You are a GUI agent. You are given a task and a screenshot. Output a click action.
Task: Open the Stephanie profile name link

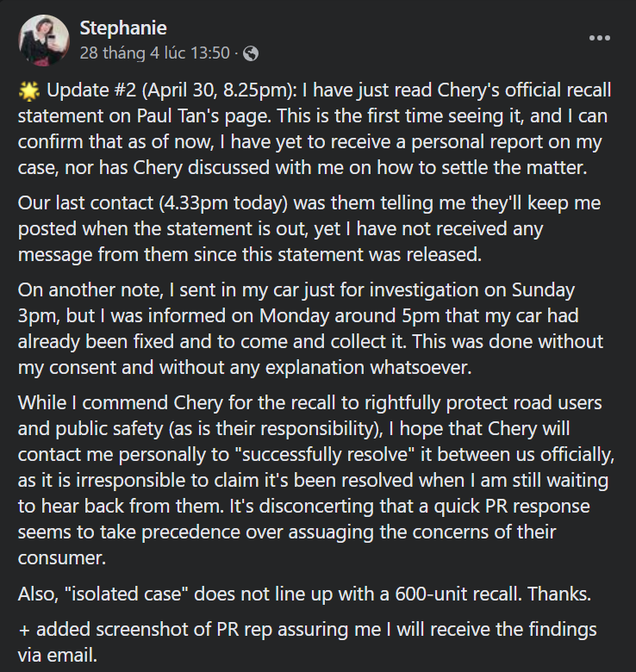tap(122, 28)
